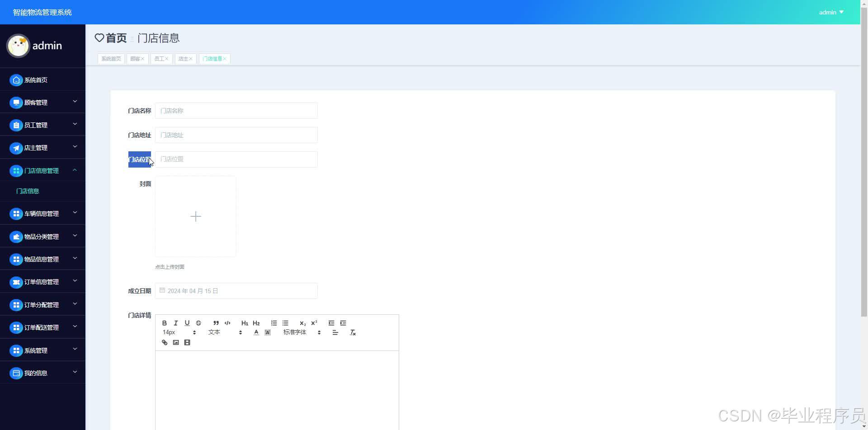
Task: Open the text color picker
Action: (x=256, y=332)
